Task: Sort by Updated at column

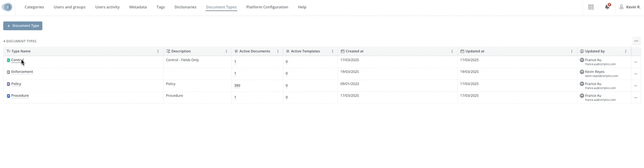Action: coord(474,51)
